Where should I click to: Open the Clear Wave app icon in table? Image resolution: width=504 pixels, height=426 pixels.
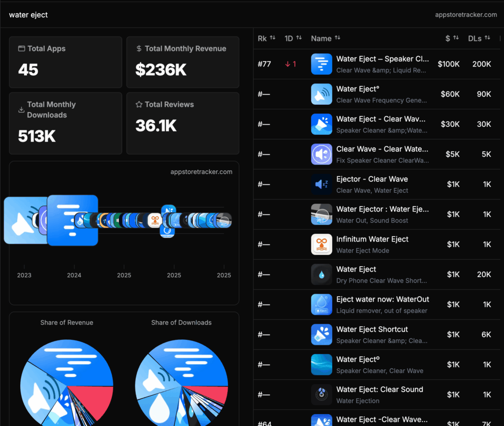[x=321, y=154]
